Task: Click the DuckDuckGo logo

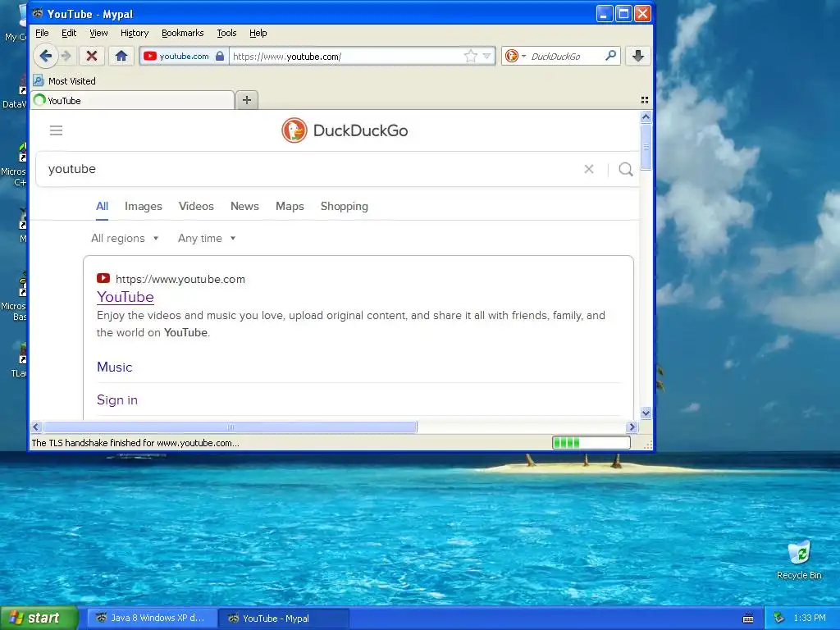Action: click(345, 130)
